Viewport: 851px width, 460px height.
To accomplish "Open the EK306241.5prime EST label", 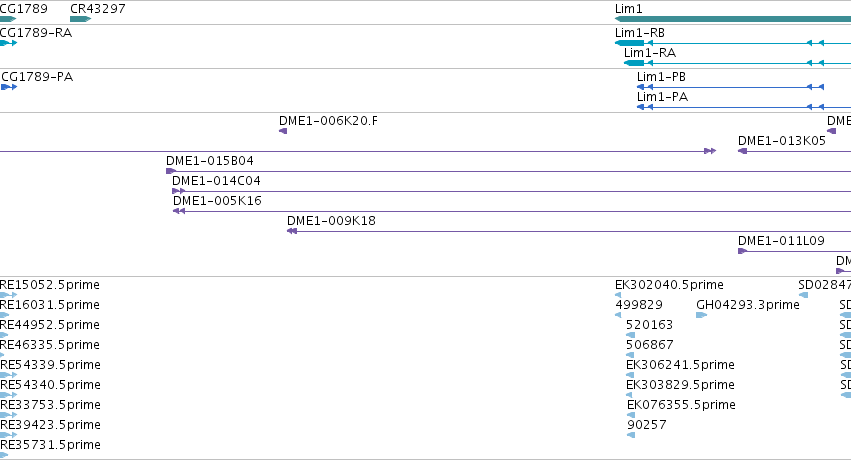I will point(680,365).
